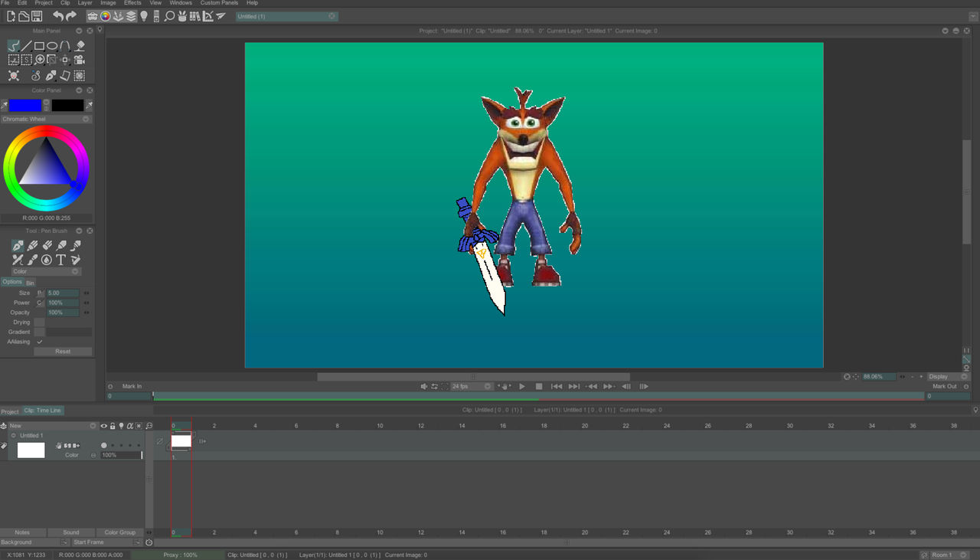Select the rectangular selection tool

click(x=14, y=60)
